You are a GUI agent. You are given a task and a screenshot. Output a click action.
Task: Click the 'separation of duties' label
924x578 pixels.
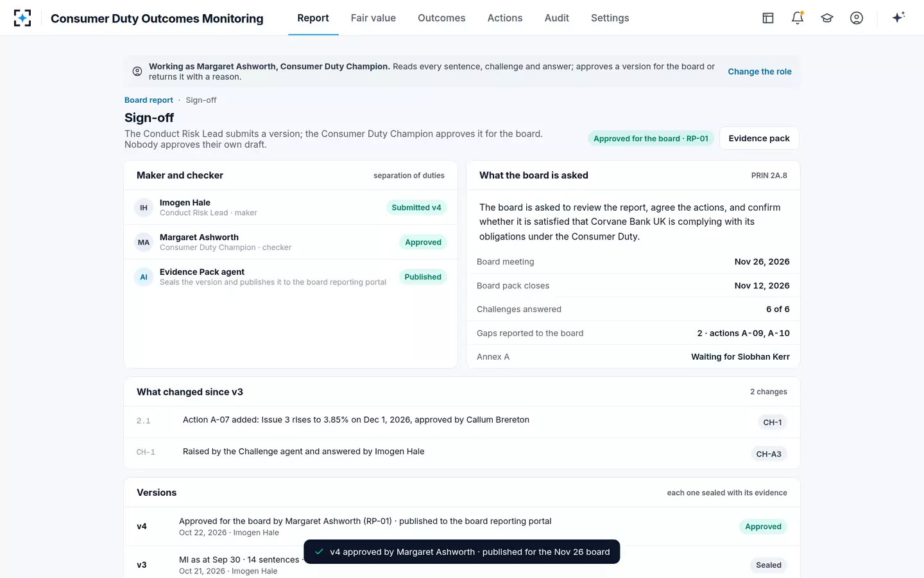[409, 175]
